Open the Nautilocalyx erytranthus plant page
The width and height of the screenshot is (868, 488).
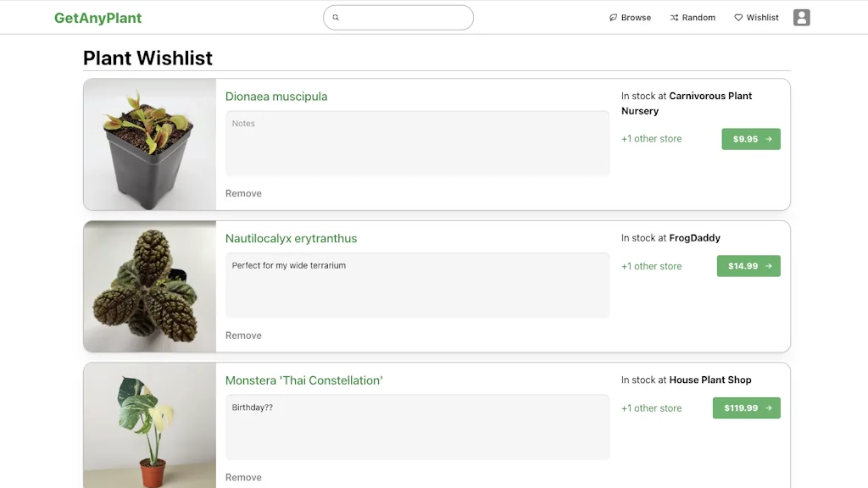click(292, 238)
